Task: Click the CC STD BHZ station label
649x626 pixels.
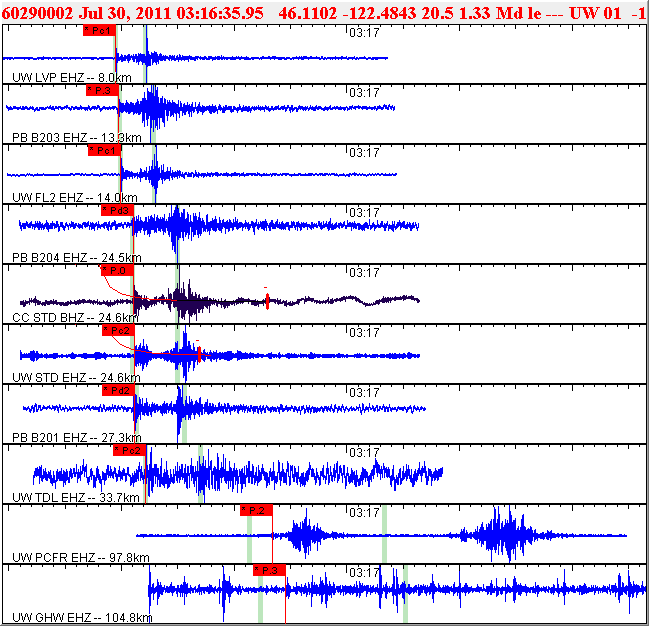Action: point(75,318)
